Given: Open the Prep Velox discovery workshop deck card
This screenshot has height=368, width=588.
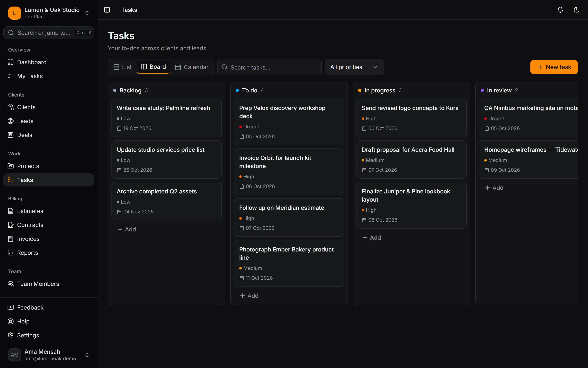Looking at the screenshot, I should pos(289,122).
